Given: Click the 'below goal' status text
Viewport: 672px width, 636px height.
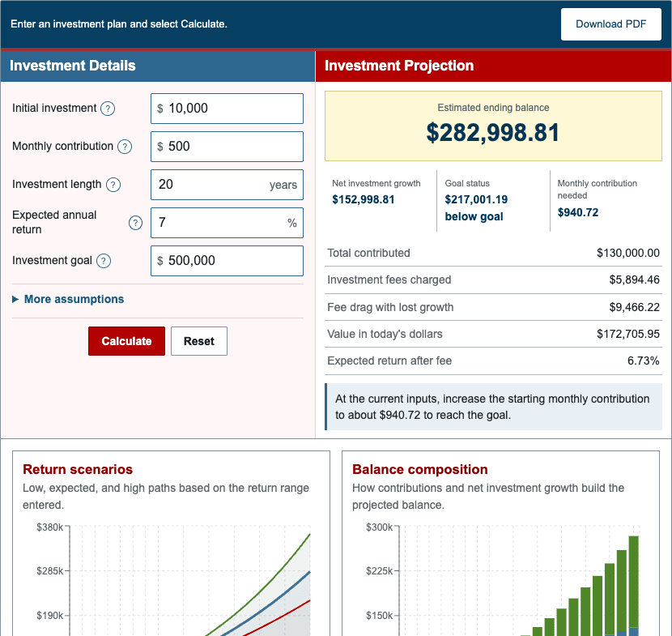Looking at the screenshot, I should point(474,216).
